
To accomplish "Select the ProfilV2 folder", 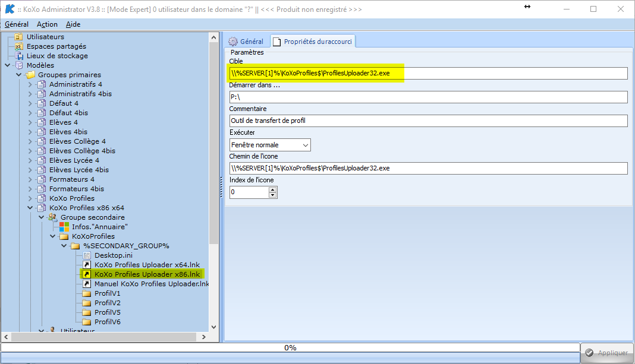I will click(107, 303).
